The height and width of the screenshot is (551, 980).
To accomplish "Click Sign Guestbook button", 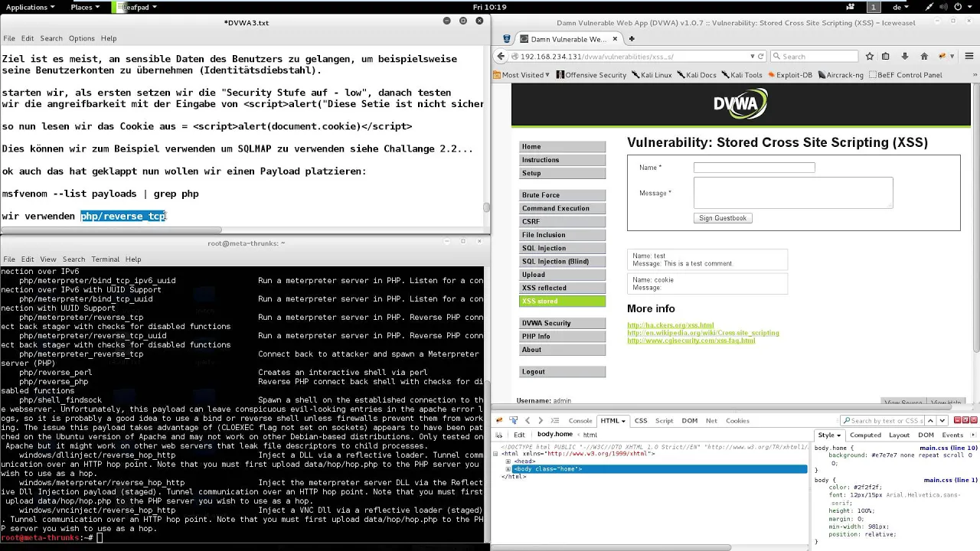I will click(x=723, y=218).
